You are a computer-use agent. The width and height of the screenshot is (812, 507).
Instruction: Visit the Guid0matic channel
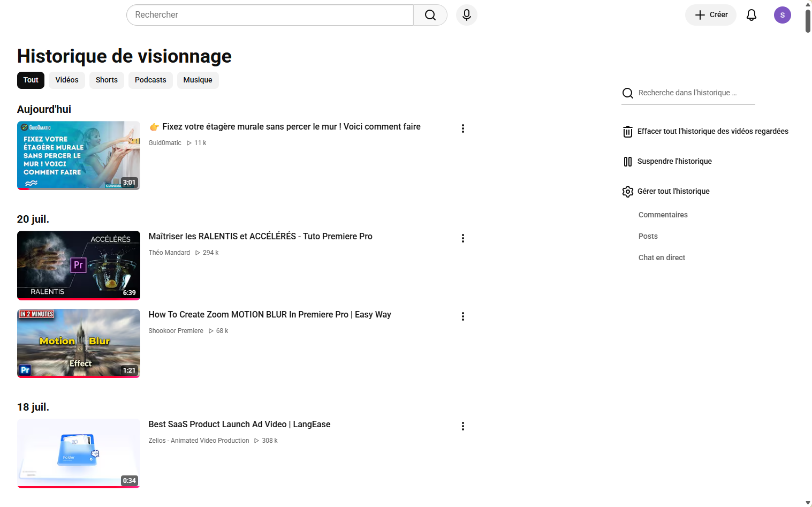(165, 143)
